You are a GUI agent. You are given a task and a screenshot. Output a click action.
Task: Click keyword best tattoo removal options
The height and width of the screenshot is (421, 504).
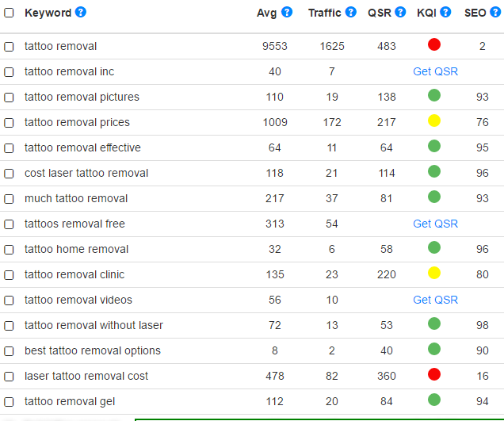coord(93,350)
